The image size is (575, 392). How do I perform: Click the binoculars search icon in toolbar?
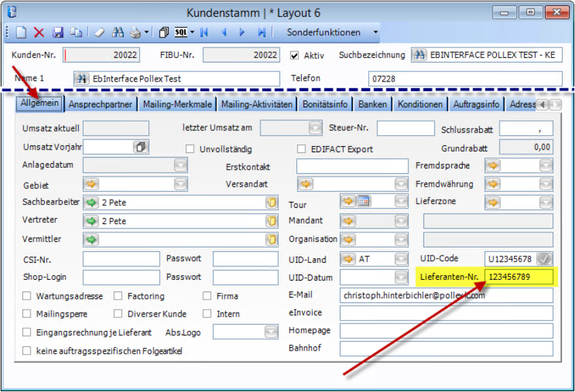pyautogui.click(x=118, y=33)
